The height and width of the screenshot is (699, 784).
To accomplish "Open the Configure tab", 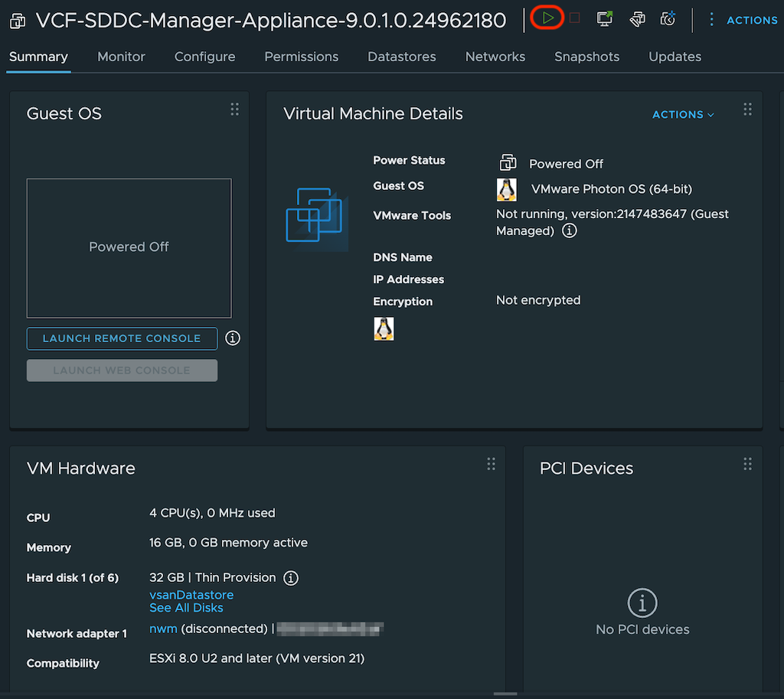I will click(x=204, y=57).
